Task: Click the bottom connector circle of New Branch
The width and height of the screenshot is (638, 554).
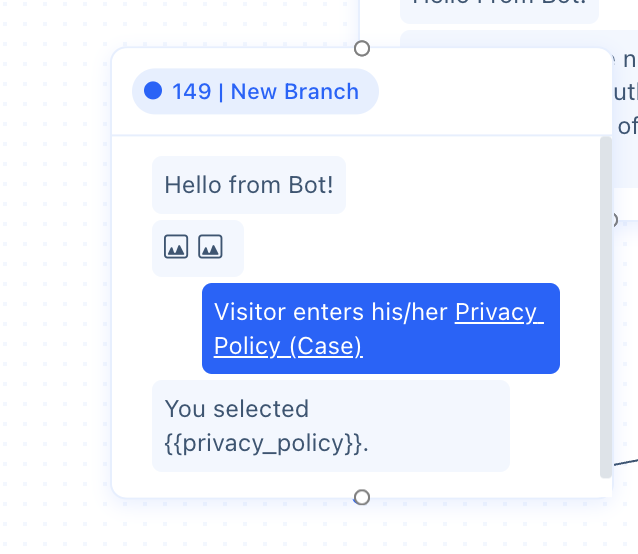Action: click(x=362, y=497)
